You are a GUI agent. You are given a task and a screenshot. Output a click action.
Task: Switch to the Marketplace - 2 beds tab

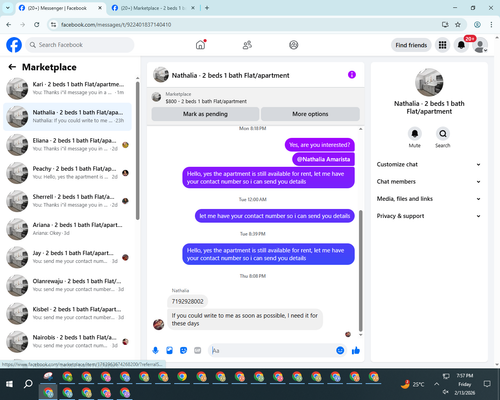pos(152,8)
